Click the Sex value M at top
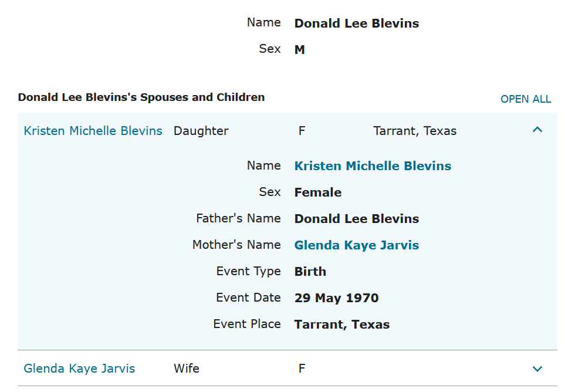The image size is (565, 392). 299,50
